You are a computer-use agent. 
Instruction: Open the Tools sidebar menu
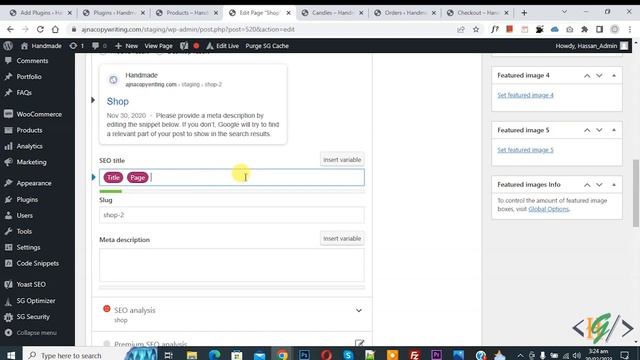pyautogui.click(x=24, y=231)
